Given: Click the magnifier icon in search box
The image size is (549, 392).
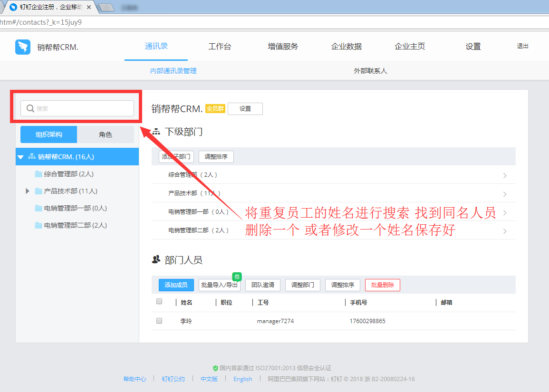Looking at the screenshot, I should (x=30, y=108).
